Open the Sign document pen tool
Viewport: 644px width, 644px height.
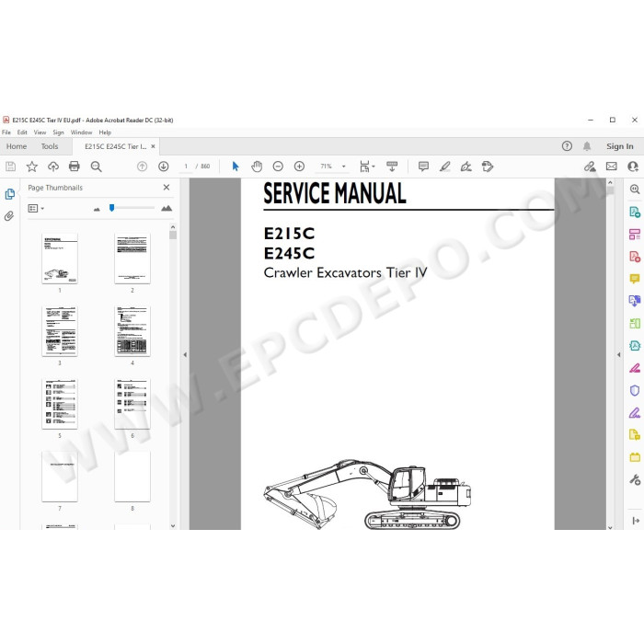point(466,167)
